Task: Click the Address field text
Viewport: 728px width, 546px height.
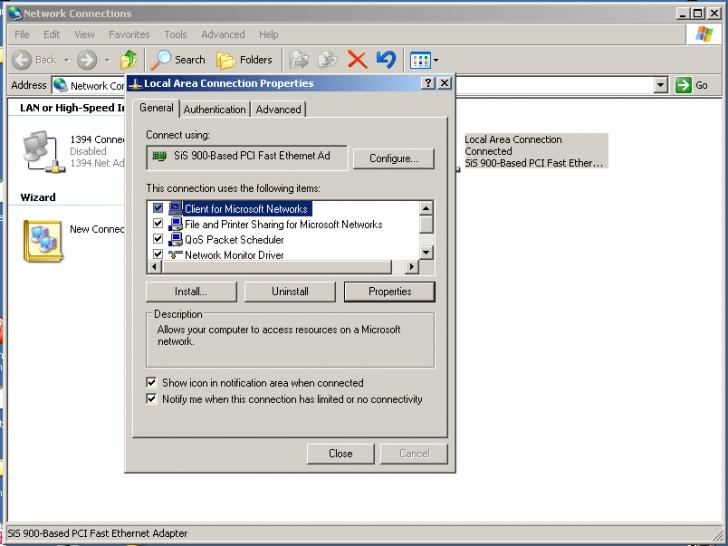Action: click(x=97, y=86)
